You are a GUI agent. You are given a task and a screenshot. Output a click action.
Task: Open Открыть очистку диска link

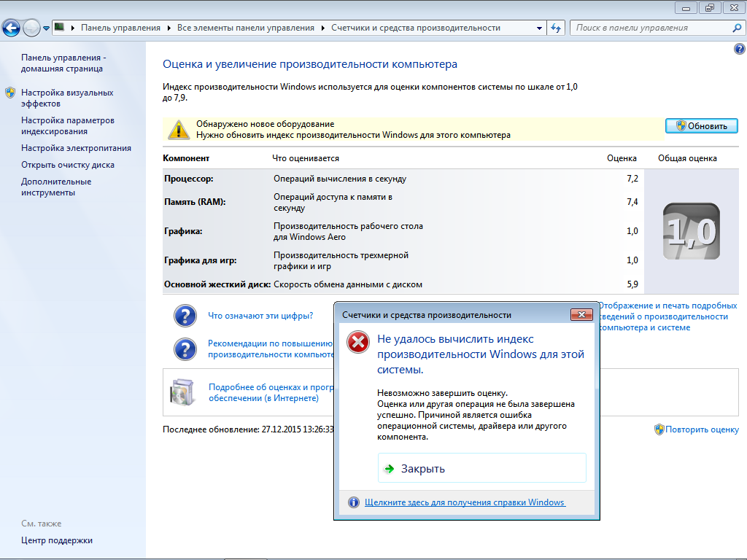click(x=68, y=165)
